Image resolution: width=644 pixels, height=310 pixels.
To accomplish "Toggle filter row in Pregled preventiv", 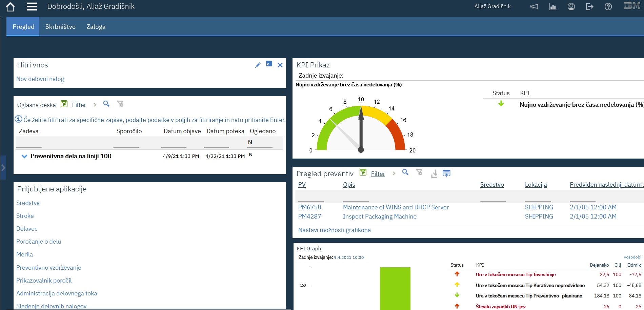I will tap(363, 172).
